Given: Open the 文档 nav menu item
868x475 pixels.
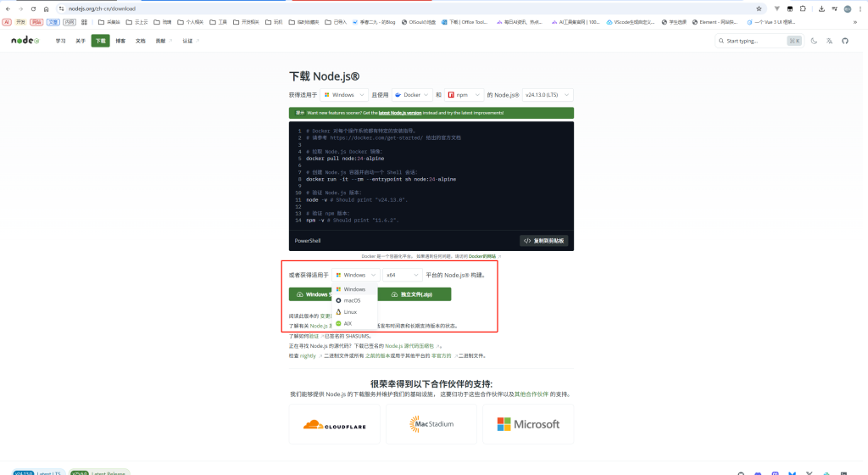Looking at the screenshot, I should pyautogui.click(x=140, y=41).
